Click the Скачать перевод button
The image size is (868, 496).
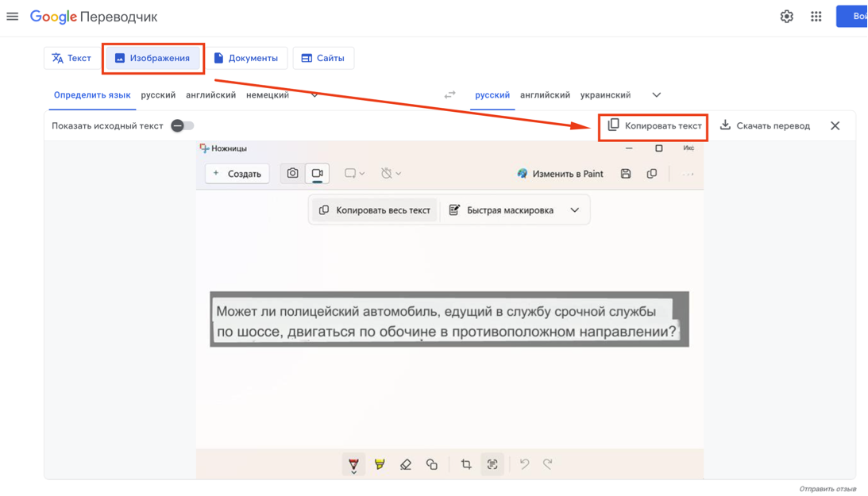click(765, 125)
